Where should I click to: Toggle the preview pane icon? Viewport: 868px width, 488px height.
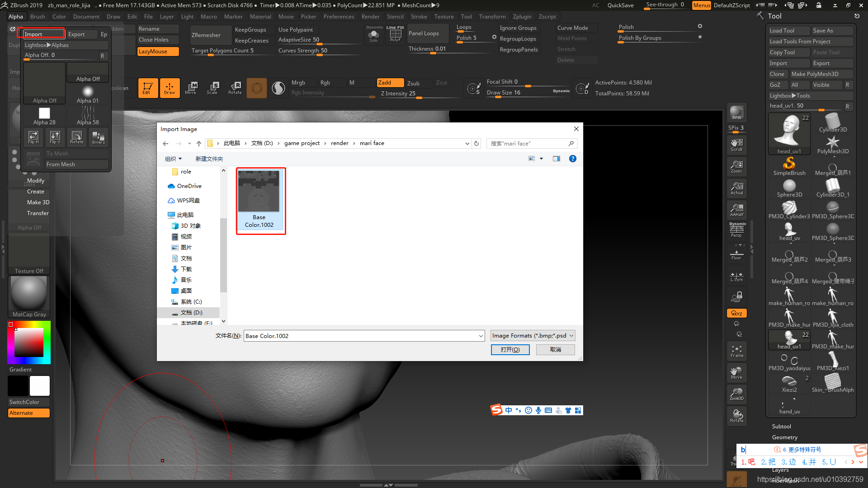click(x=557, y=159)
